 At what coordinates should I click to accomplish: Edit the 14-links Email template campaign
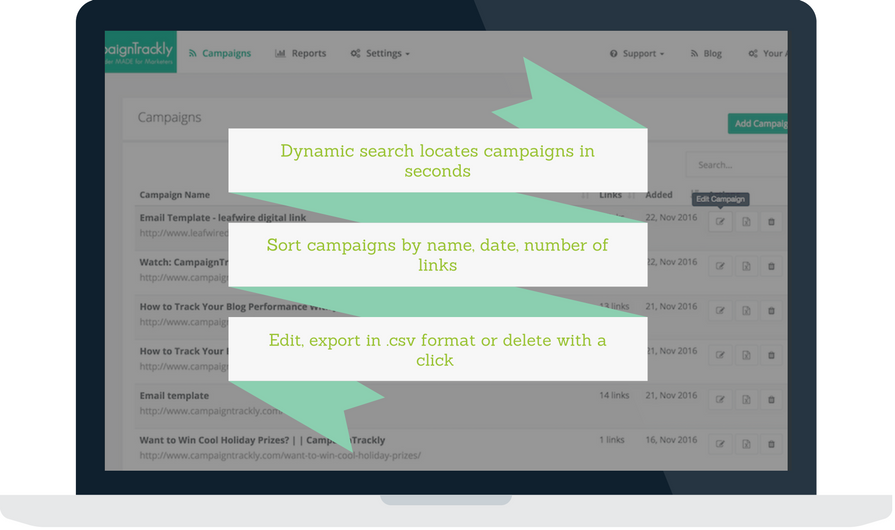720,399
